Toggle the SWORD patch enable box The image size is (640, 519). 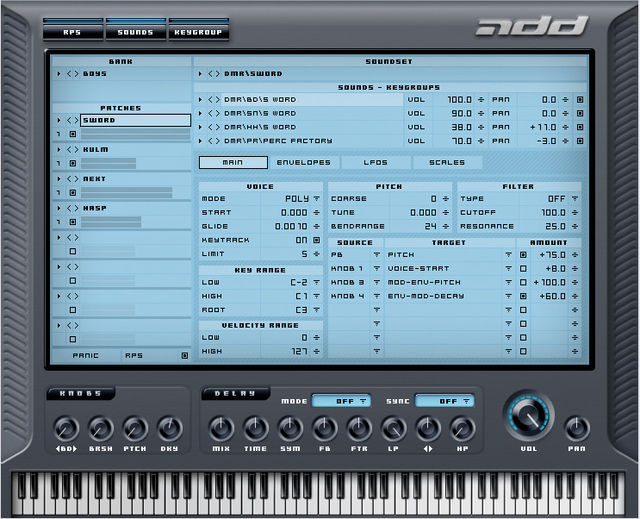point(73,134)
